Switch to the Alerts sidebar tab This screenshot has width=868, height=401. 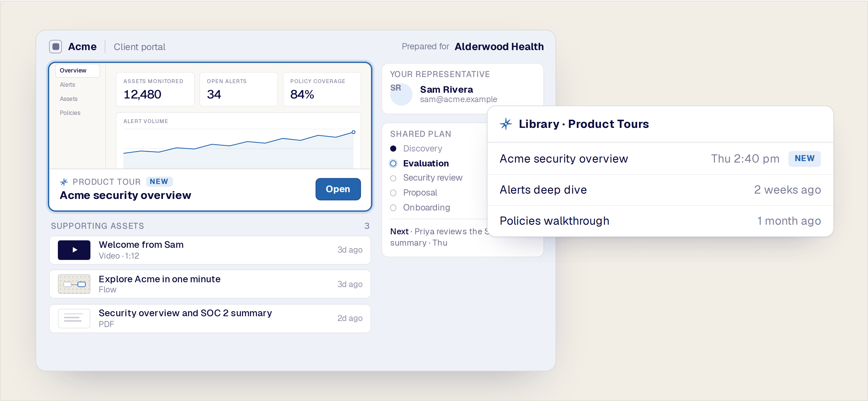68,85
